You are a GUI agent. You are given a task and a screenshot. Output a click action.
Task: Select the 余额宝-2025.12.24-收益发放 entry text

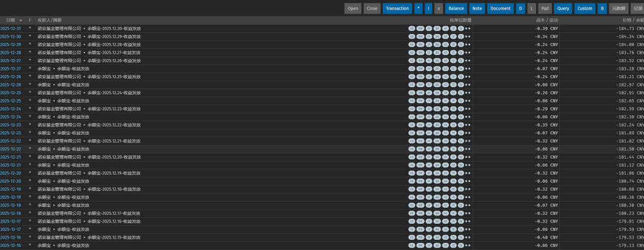point(114,92)
